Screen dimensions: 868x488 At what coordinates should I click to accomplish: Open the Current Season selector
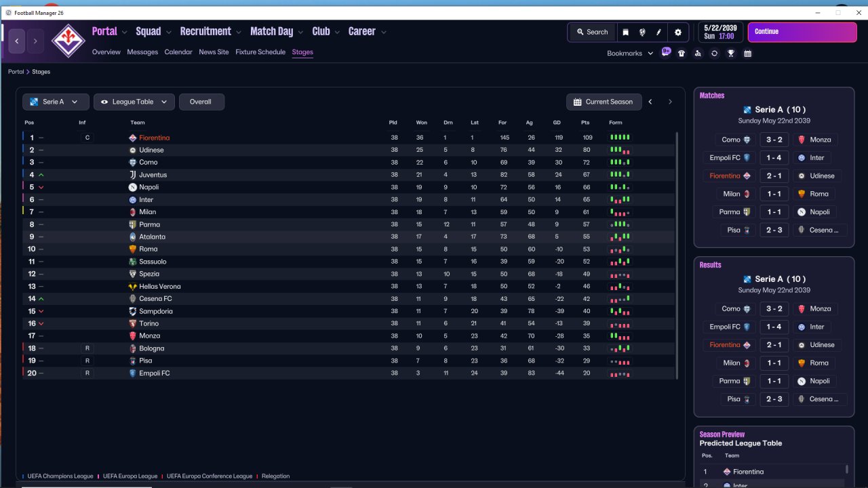pyautogui.click(x=604, y=102)
